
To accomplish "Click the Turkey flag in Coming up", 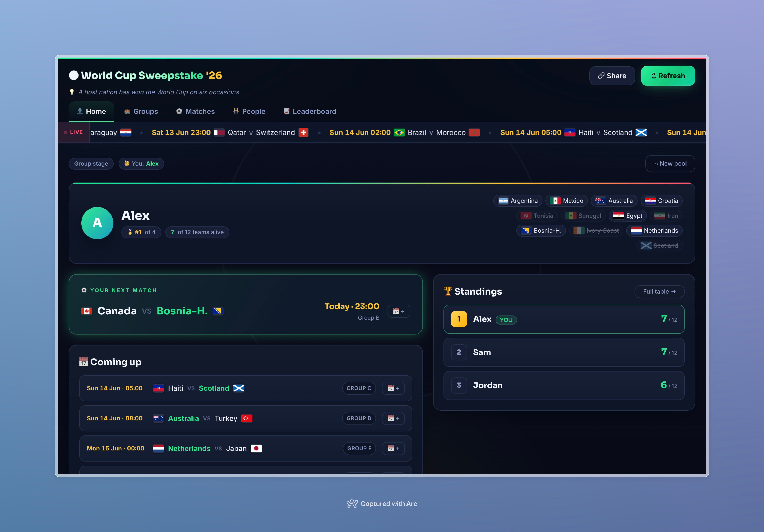I will pos(247,419).
